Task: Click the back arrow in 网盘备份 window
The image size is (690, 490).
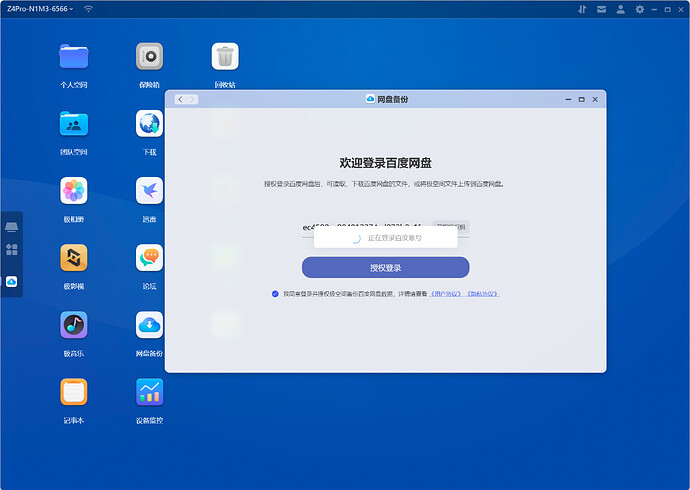Action: tap(180, 99)
